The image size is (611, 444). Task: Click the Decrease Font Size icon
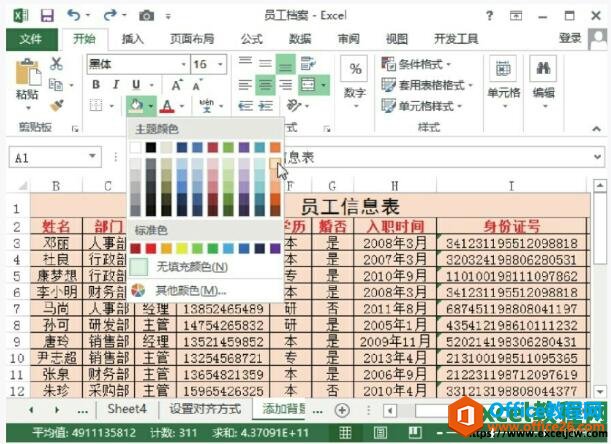pos(197,85)
